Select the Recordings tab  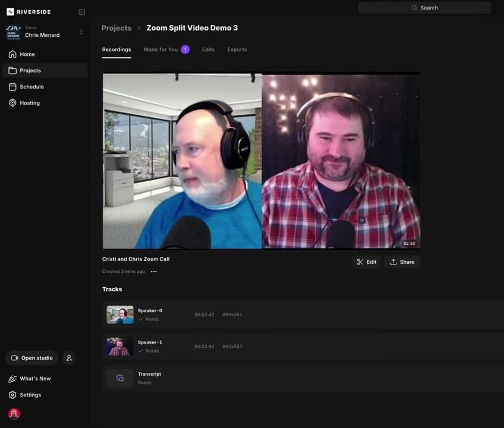coord(116,49)
